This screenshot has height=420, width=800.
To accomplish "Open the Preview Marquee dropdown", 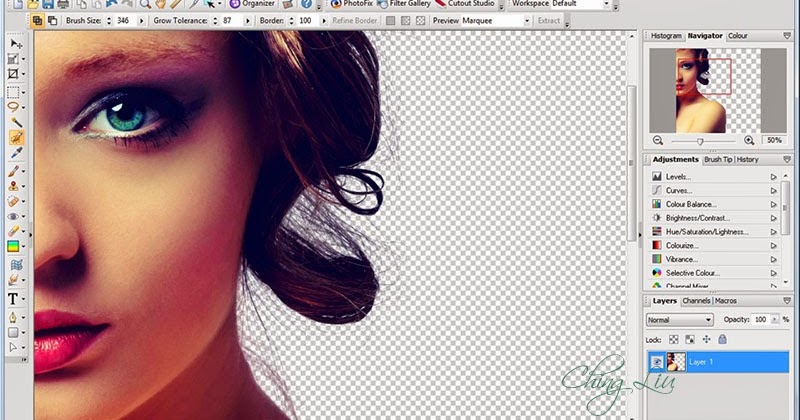I will tap(527, 21).
